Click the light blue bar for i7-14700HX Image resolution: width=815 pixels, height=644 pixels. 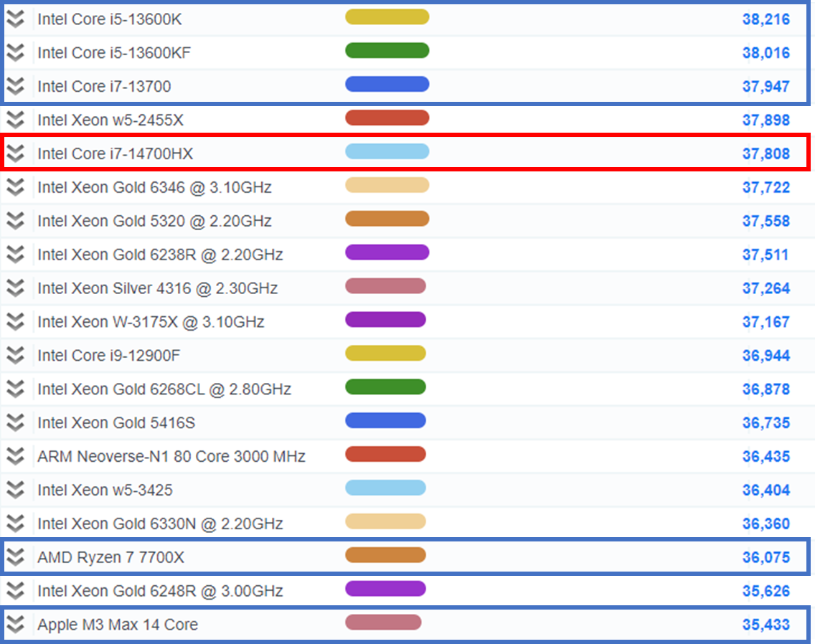(x=387, y=151)
